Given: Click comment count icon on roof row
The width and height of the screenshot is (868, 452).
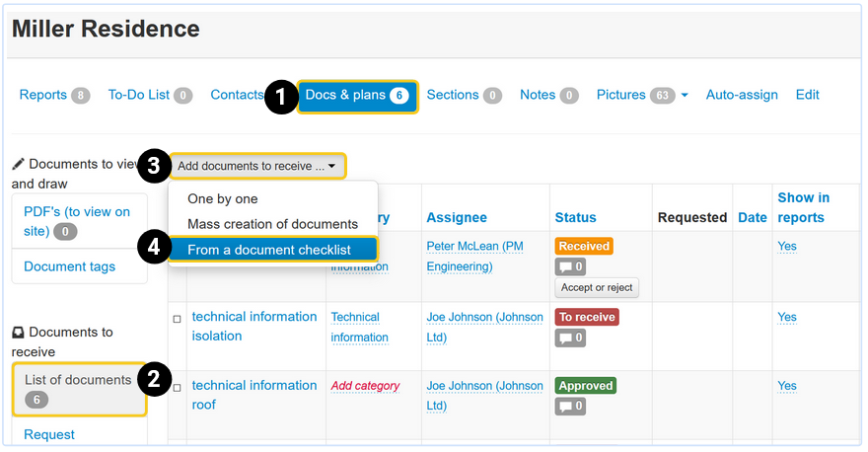Looking at the screenshot, I should (x=571, y=407).
